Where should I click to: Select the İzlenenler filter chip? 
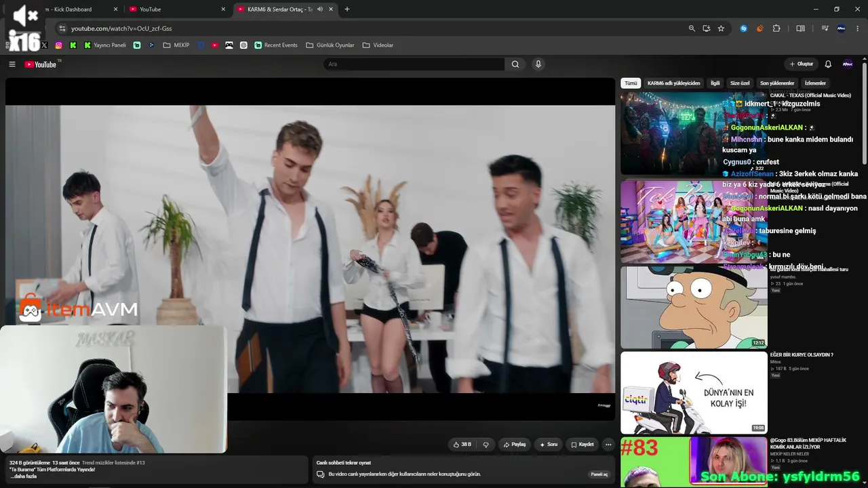(815, 83)
